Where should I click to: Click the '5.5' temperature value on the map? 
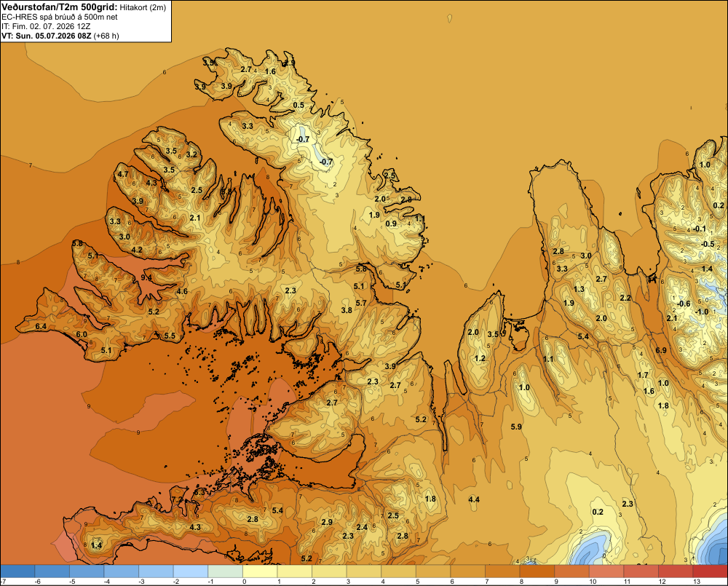[170, 336]
